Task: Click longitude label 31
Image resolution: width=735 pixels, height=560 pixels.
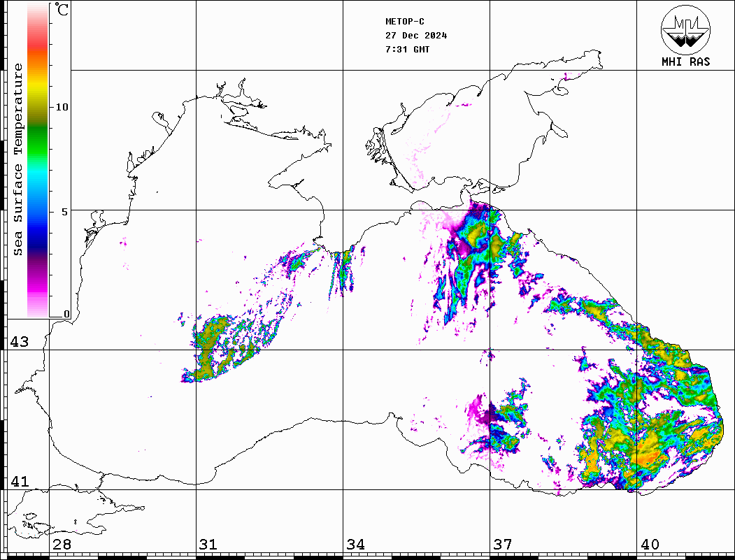Action: (x=208, y=544)
